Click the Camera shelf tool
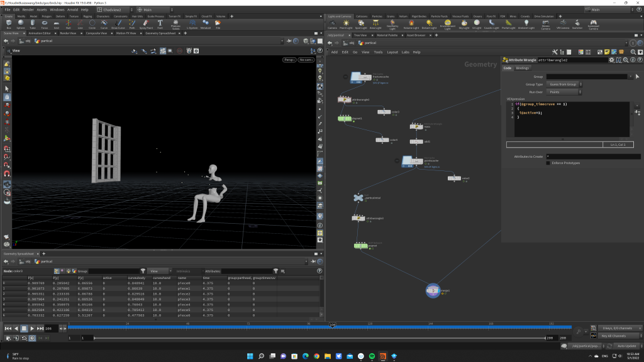The width and height of the screenshot is (644, 362). pyautogui.click(x=332, y=24)
